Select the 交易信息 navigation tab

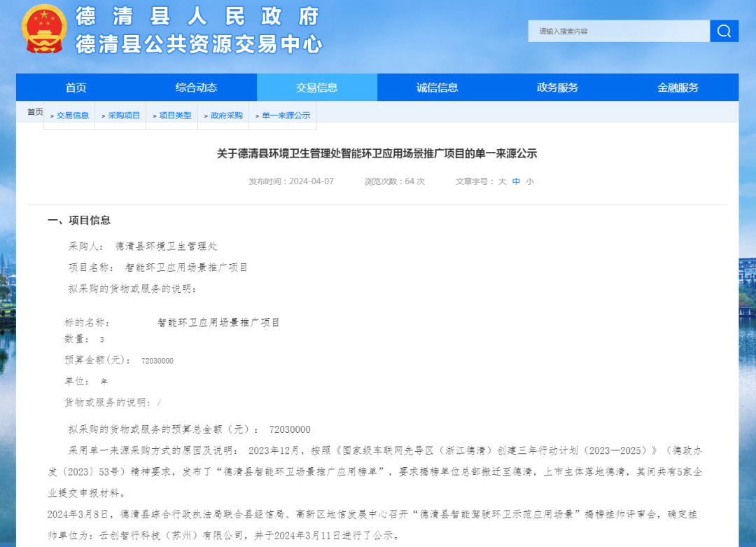click(316, 88)
